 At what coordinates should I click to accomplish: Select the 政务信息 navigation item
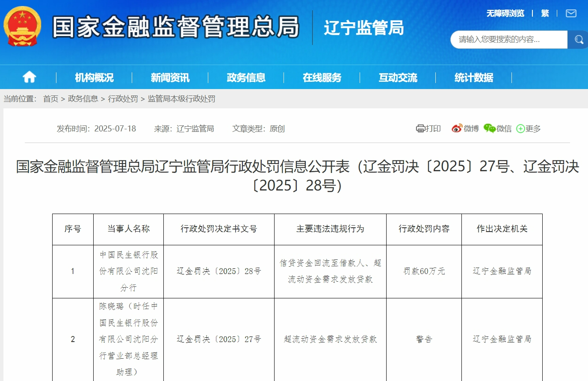246,77
